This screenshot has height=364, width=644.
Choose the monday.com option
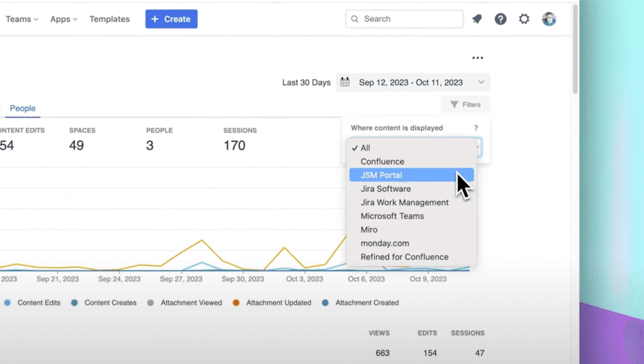tap(412, 243)
